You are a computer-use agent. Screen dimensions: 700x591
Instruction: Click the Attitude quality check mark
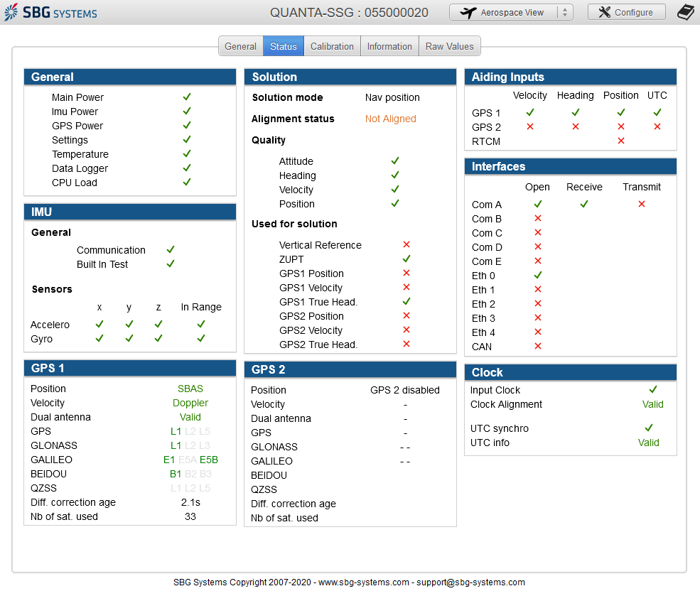click(x=395, y=161)
